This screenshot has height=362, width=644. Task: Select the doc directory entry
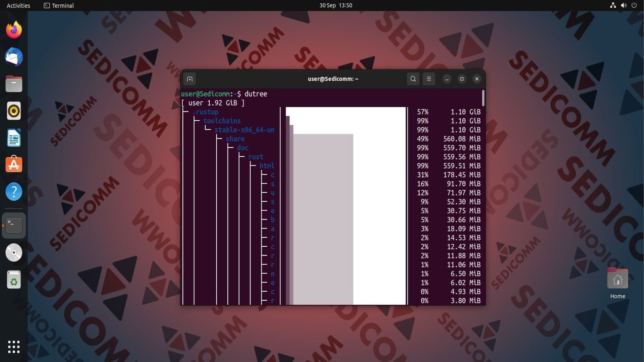tap(243, 148)
